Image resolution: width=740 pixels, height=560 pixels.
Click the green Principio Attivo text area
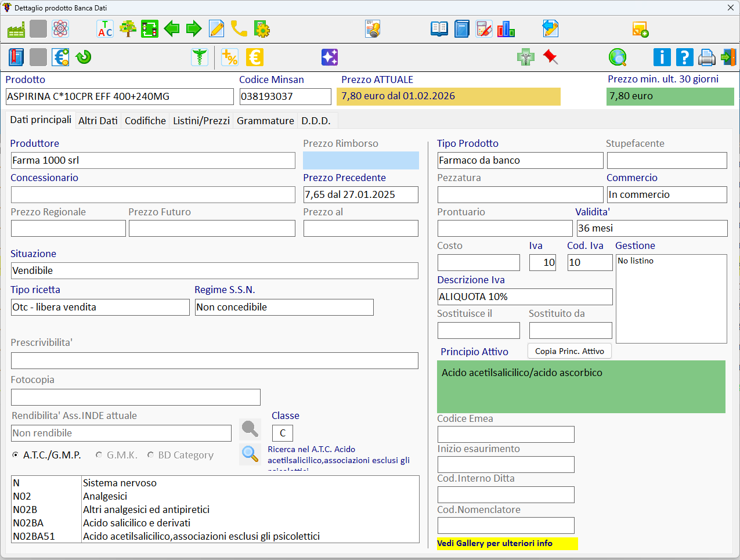[581, 386]
